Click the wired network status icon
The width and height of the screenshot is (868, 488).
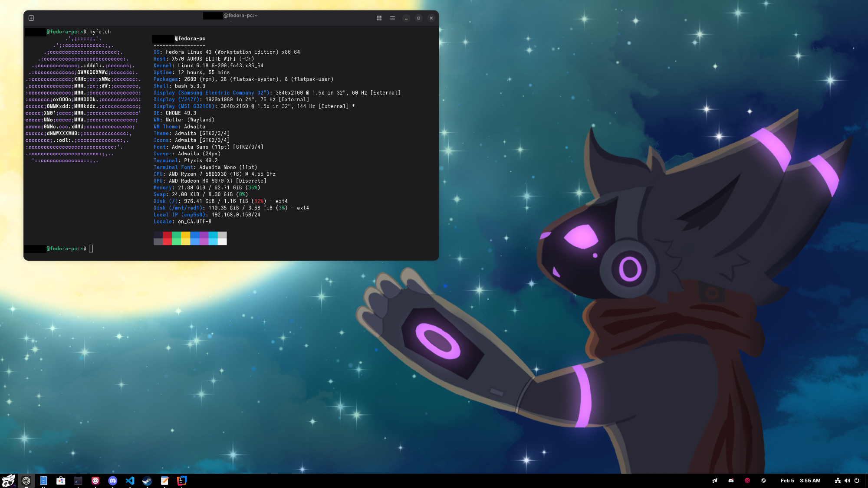838,480
